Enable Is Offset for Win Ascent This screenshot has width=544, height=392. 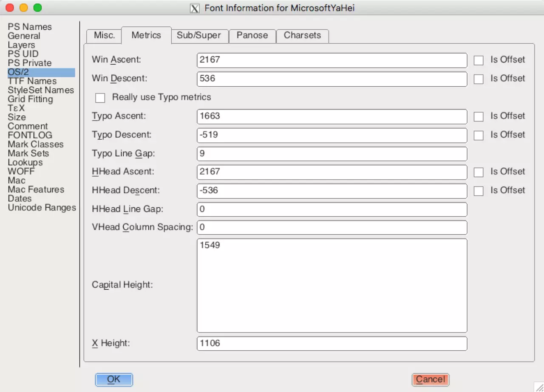tap(479, 60)
